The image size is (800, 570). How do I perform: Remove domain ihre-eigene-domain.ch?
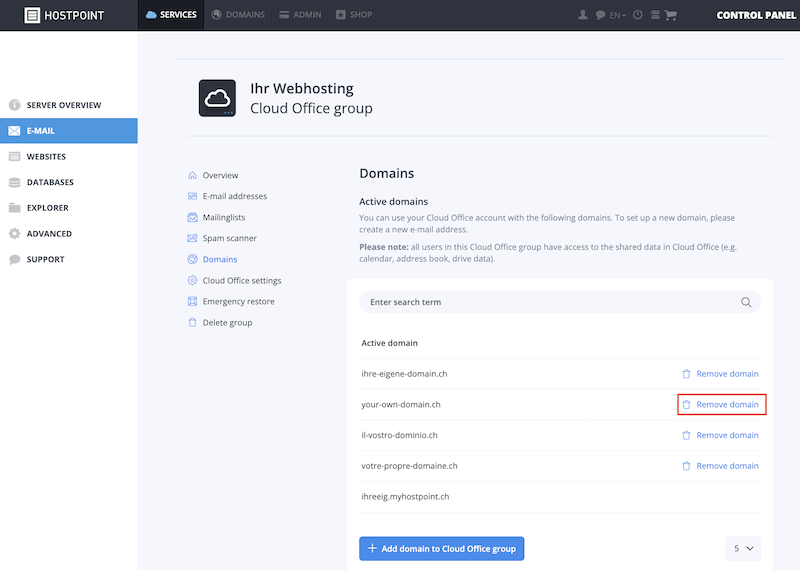pyautogui.click(x=720, y=374)
